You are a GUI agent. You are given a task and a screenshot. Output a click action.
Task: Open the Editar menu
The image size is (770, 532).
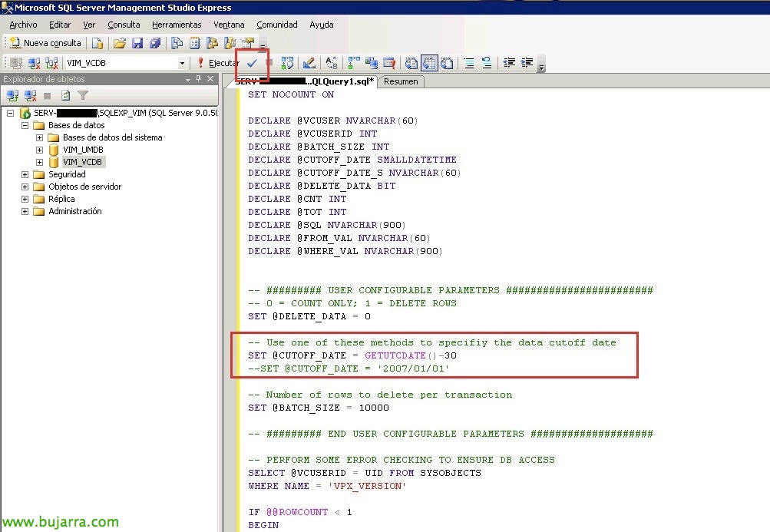click(60, 25)
